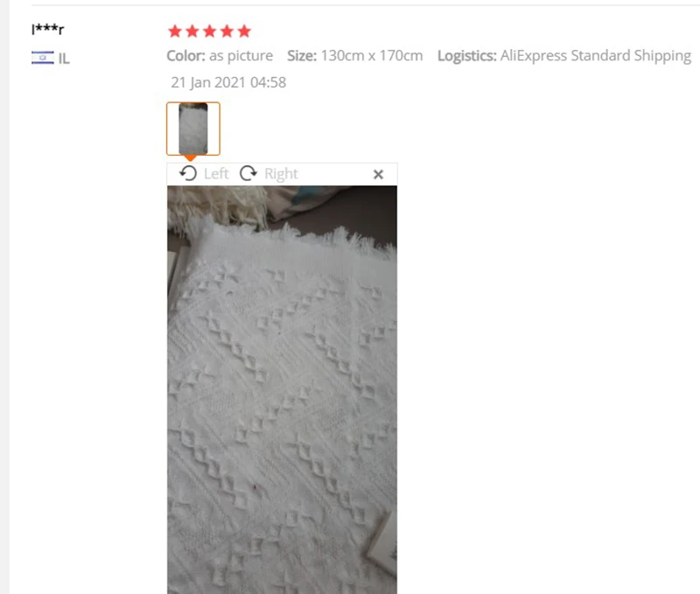Close the enlarged photo viewer with X

coord(378,174)
